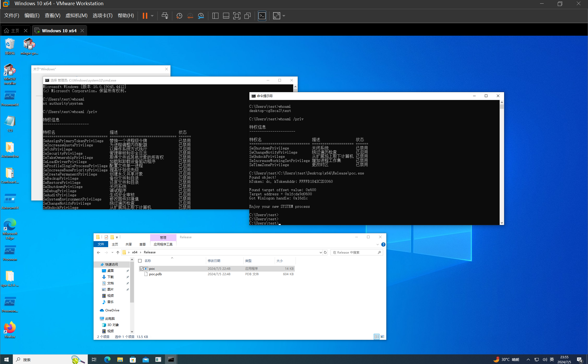This screenshot has height=364, width=588.
Task: Select the Firefox desktop shortcut
Action: point(10,330)
